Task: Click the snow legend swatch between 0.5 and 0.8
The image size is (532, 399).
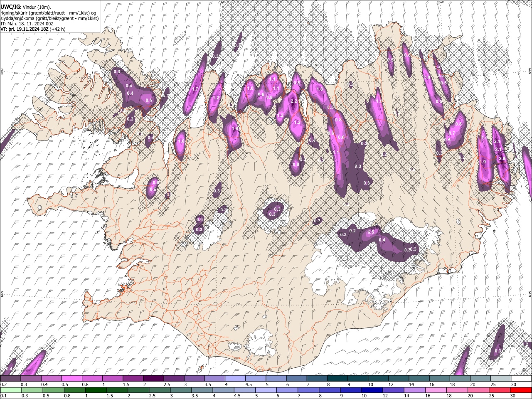Action: 72,378
